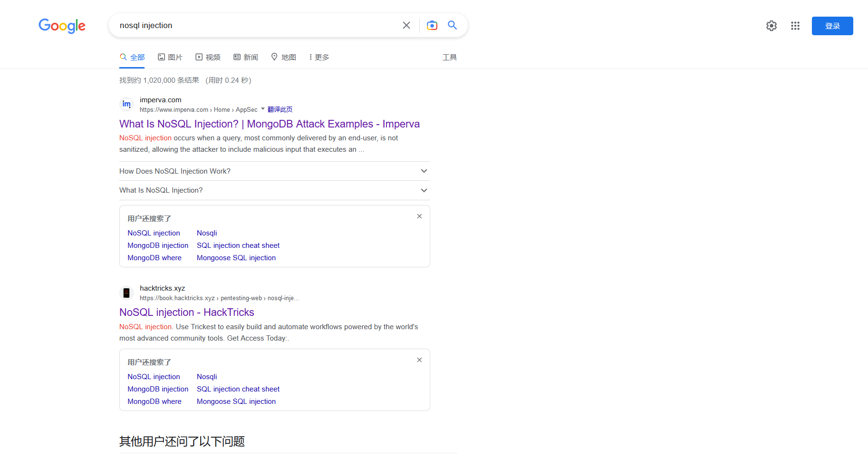This screenshot has width=868, height=460.
Task: Click Nosqli in first related box
Action: (207, 233)
